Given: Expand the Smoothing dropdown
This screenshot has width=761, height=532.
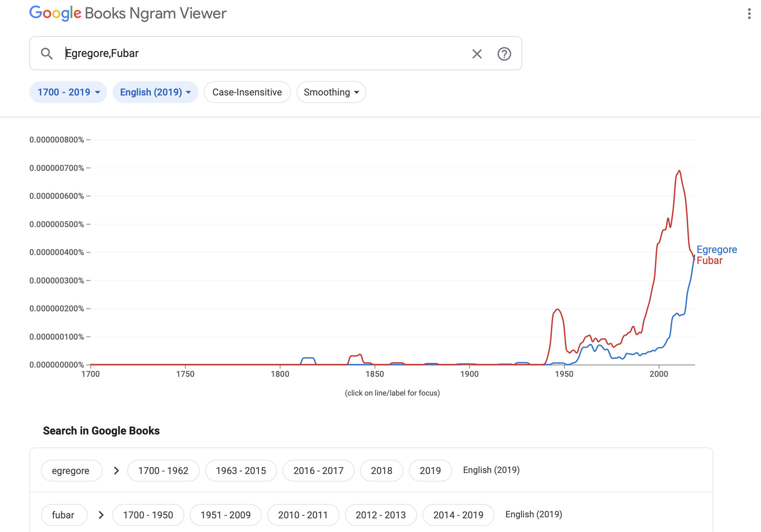Looking at the screenshot, I should click(331, 92).
